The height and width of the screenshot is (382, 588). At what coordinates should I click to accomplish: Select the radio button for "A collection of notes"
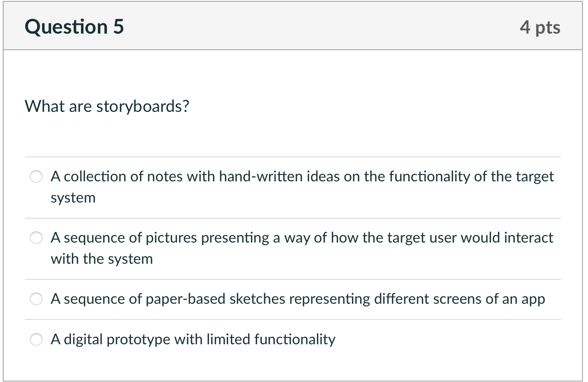point(36,177)
